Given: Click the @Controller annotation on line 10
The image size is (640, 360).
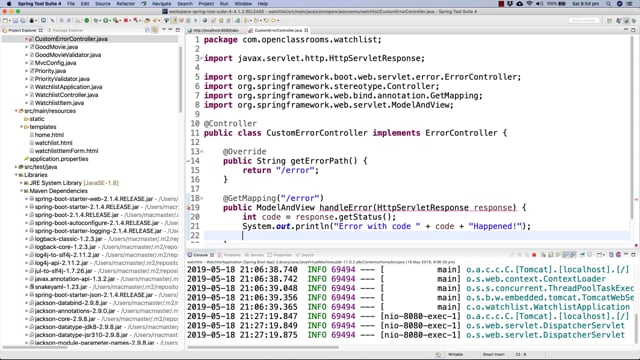Looking at the screenshot, I should [x=230, y=124].
